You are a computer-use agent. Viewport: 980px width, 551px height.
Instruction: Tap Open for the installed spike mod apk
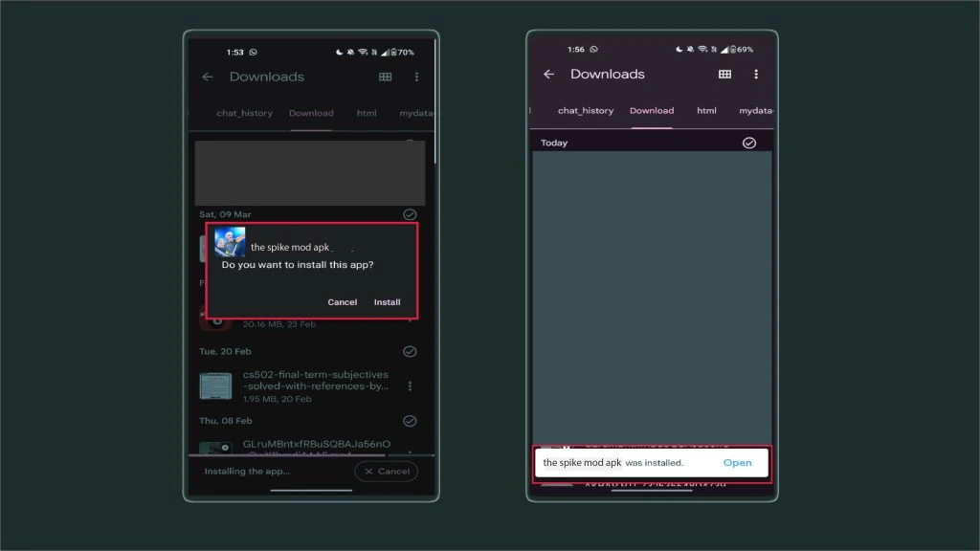point(737,463)
